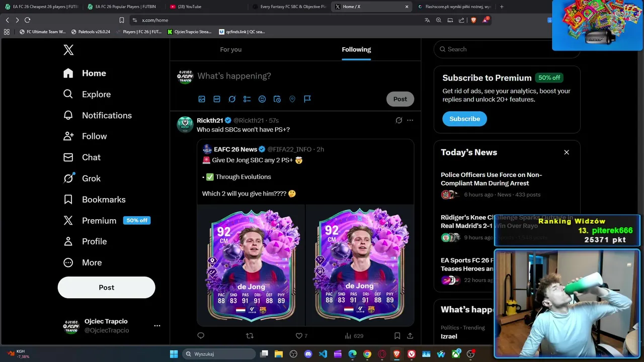Switch to the EA FC 26 Cheapest players tab
This screenshot has width=644, height=362.
coord(41,7)
